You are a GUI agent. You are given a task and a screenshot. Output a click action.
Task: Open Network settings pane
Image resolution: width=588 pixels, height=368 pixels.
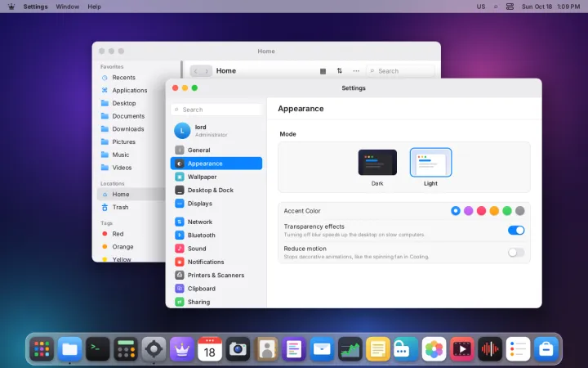(x=216, y=222)
